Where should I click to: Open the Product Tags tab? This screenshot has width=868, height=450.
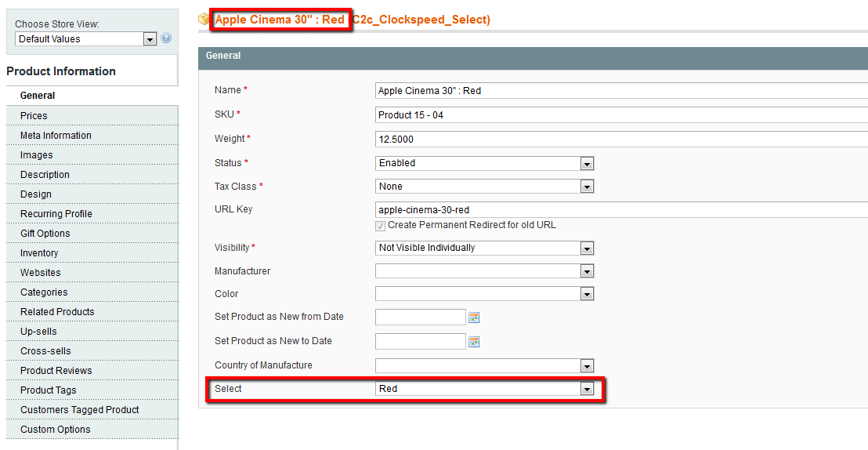pos(92,390)
